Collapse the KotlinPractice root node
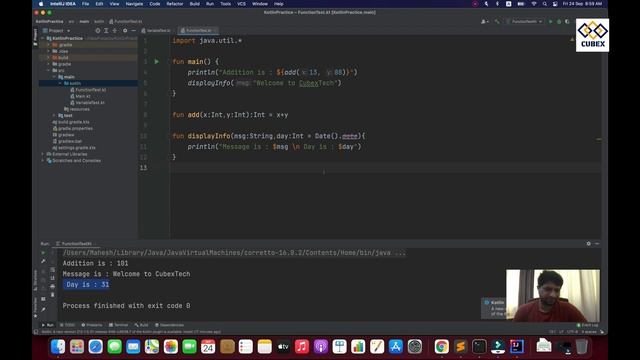 [43, 38]
